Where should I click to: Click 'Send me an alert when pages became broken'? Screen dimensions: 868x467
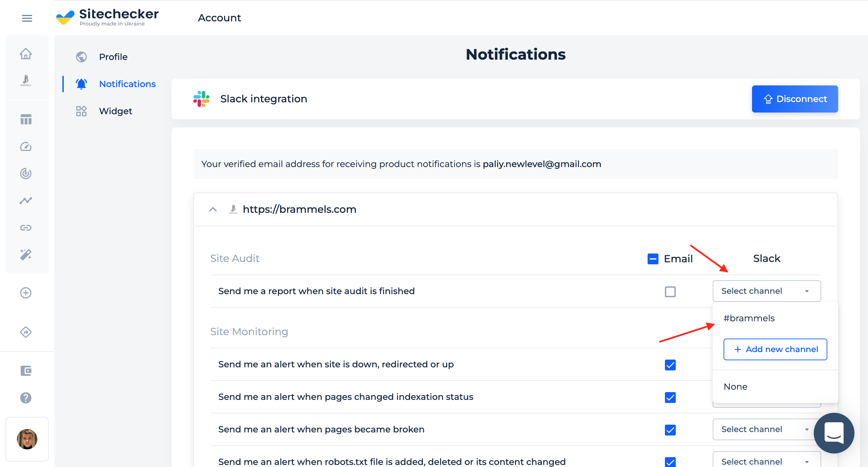(x=321, y=429)
